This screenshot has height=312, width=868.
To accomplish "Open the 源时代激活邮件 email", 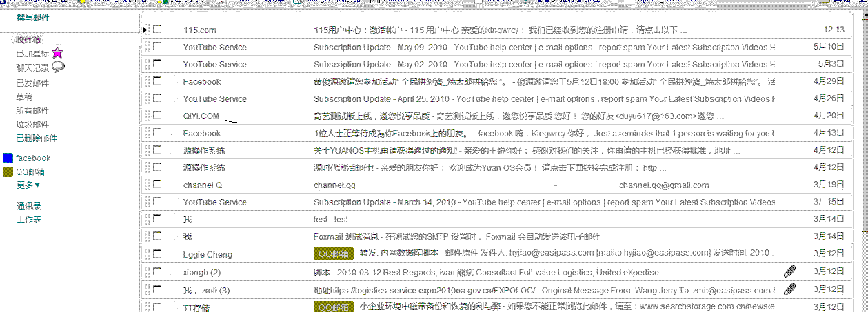I will (489, 167).
